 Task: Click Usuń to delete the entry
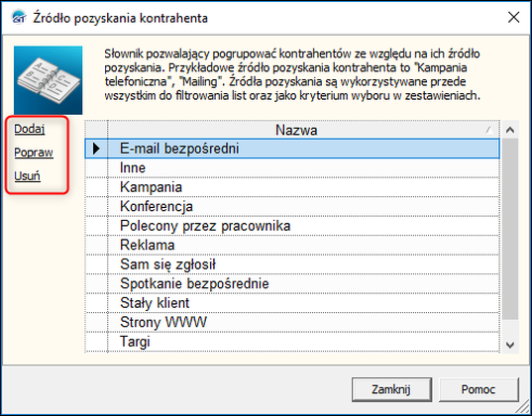pos(27,176)
